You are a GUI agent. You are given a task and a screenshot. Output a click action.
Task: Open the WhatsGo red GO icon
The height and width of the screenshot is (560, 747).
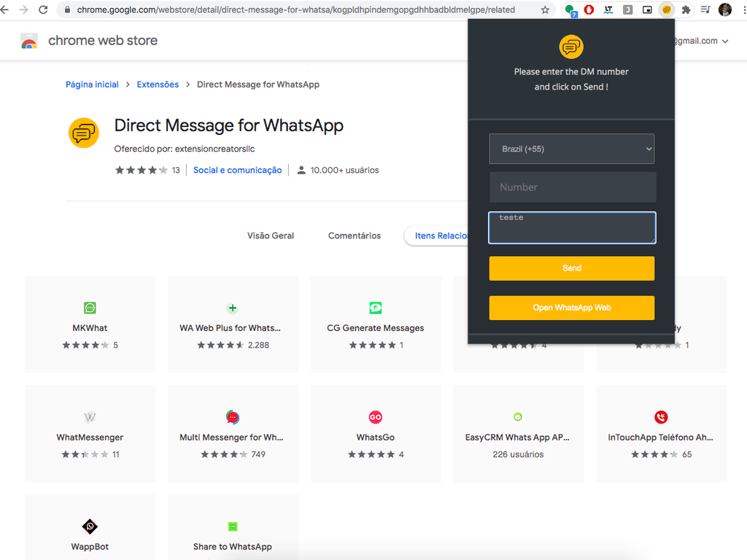click(376, 417)
